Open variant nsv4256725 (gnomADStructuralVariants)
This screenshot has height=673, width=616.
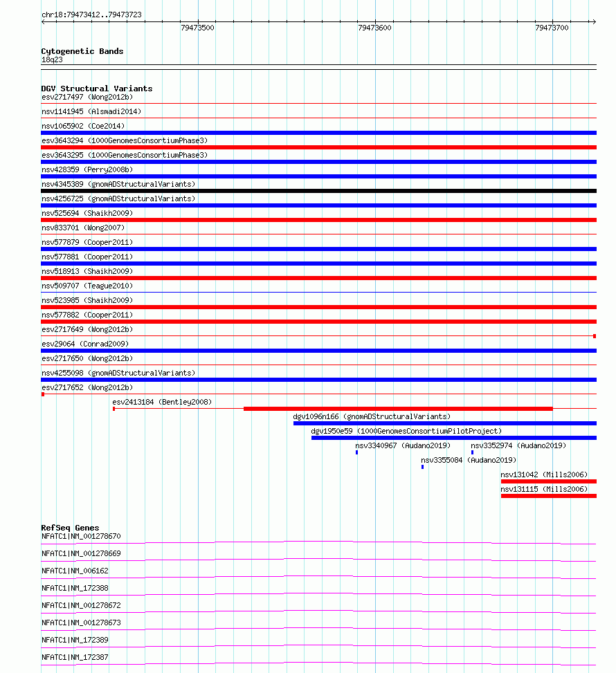point(118,199)
